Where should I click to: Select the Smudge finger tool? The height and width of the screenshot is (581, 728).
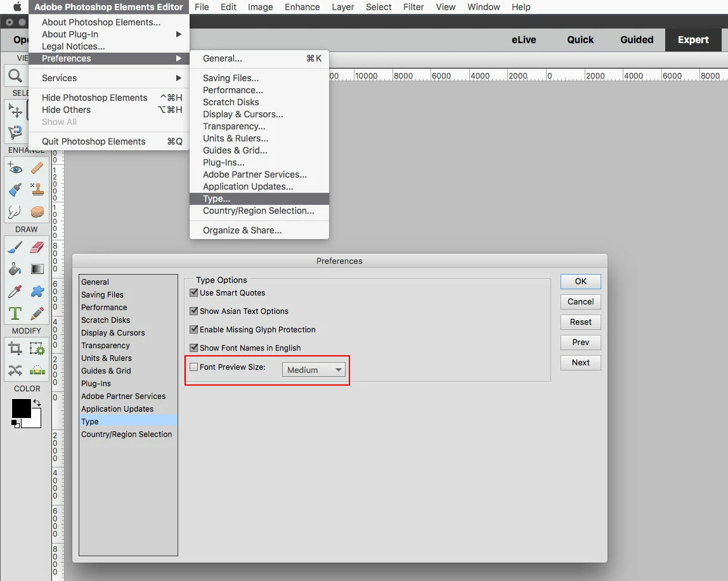(x=15, y=212)
